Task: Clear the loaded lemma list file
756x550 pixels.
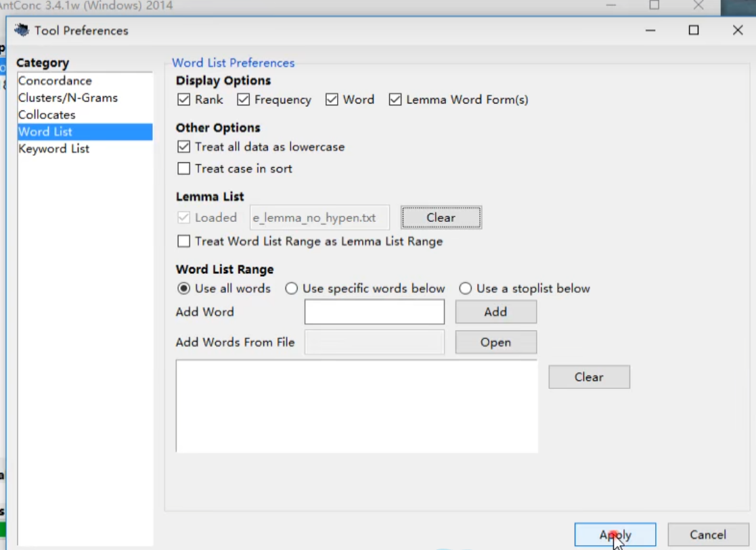Action: 441,217
